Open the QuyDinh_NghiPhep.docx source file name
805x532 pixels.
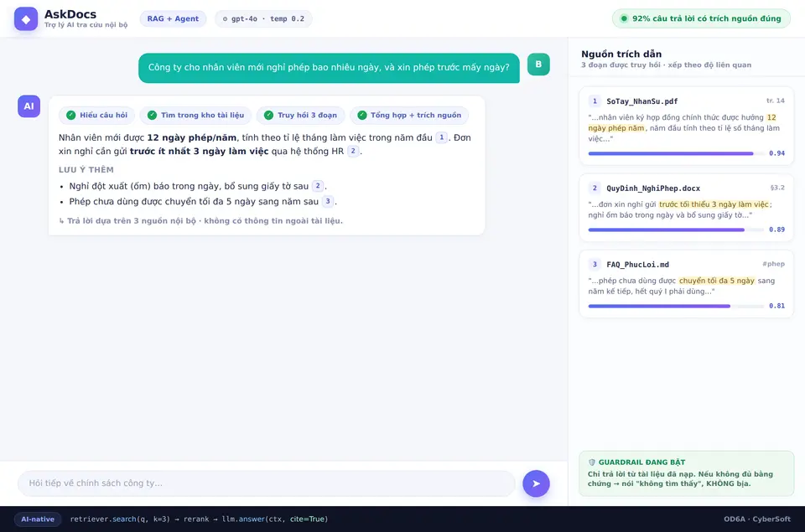(x=653, y=189)
